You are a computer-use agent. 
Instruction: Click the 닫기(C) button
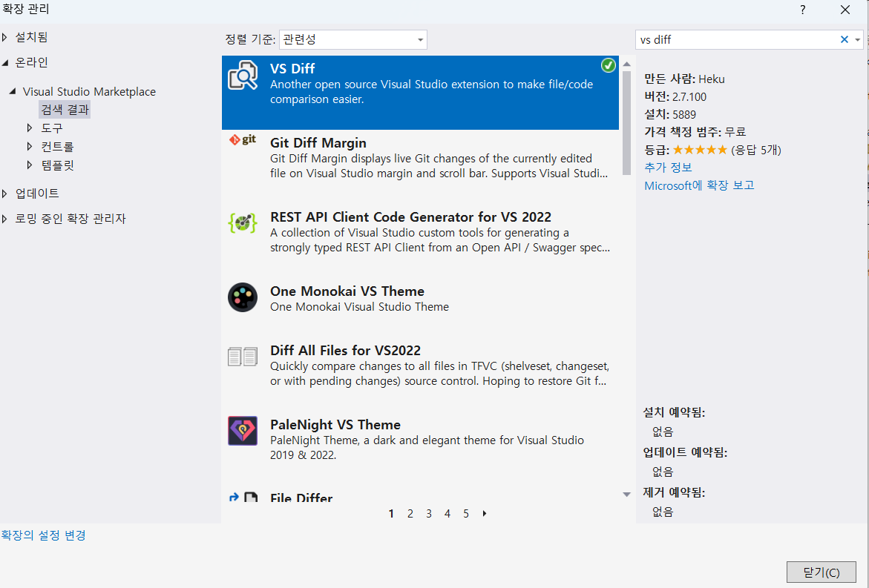[822, 572]
